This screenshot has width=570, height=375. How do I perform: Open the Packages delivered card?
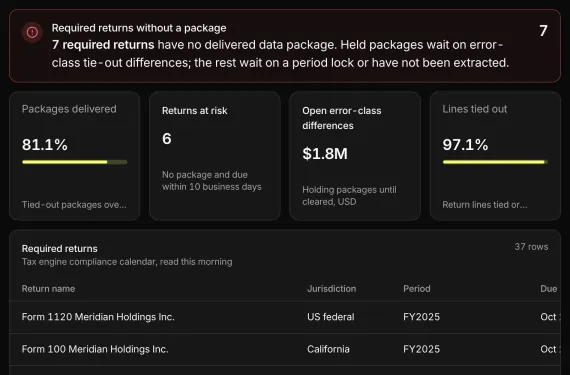coord(75,156)
